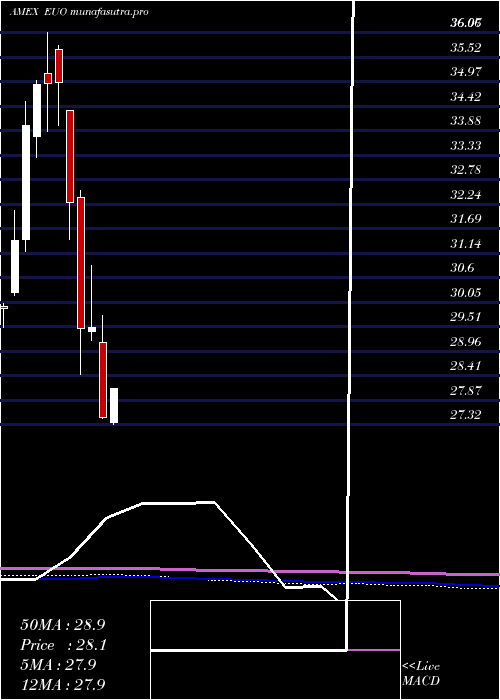
Task: Click the 'Price : 28.1' readout
Action: (64, 645)
